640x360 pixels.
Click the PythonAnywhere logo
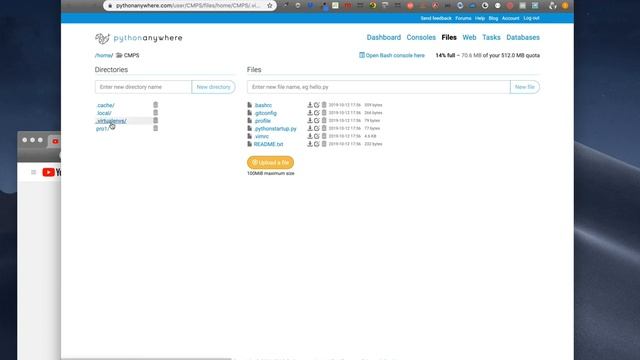pyautogui.click(x=138, y=38)
